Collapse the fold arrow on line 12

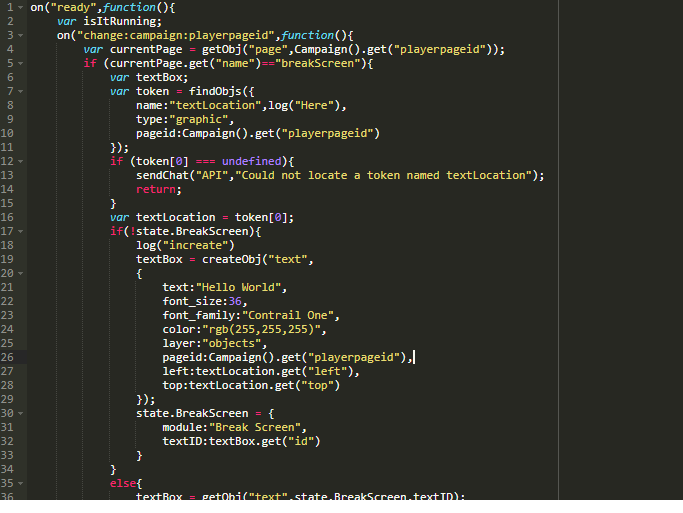coord(20,161)
